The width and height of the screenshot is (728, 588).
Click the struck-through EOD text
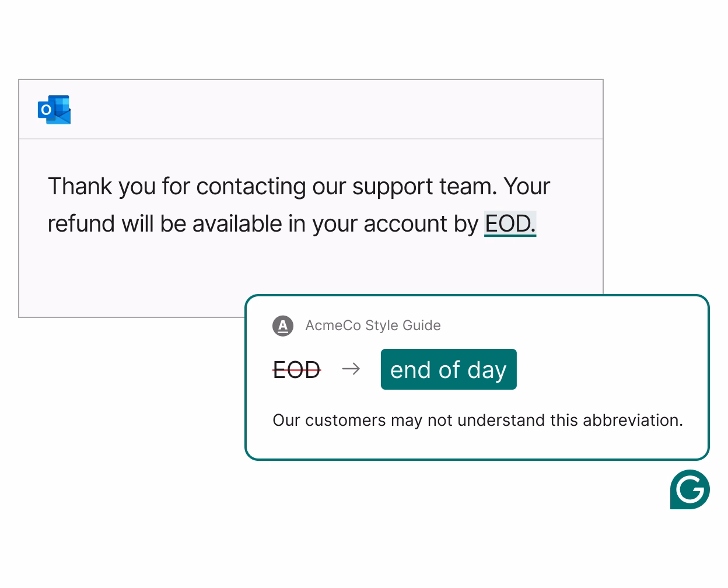click(x=296, y=369)
